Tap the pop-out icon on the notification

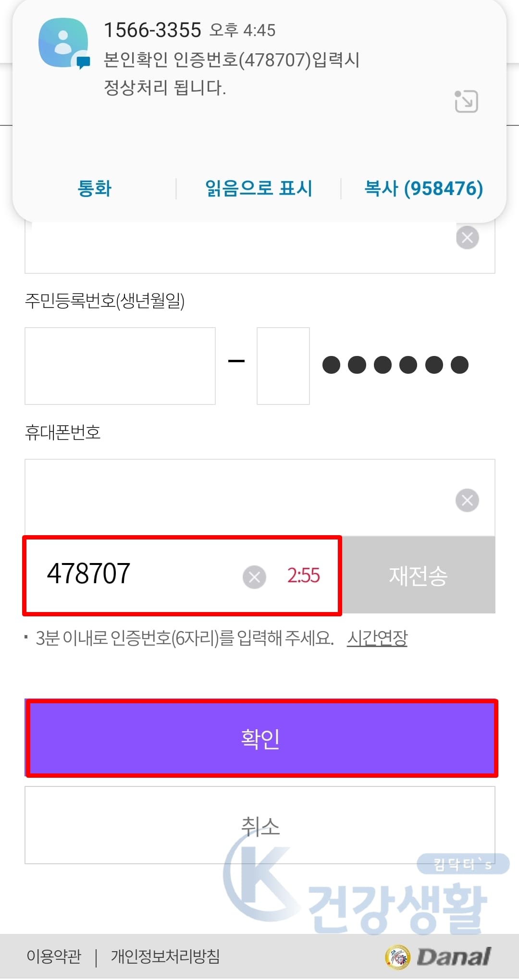pos(465,102)
